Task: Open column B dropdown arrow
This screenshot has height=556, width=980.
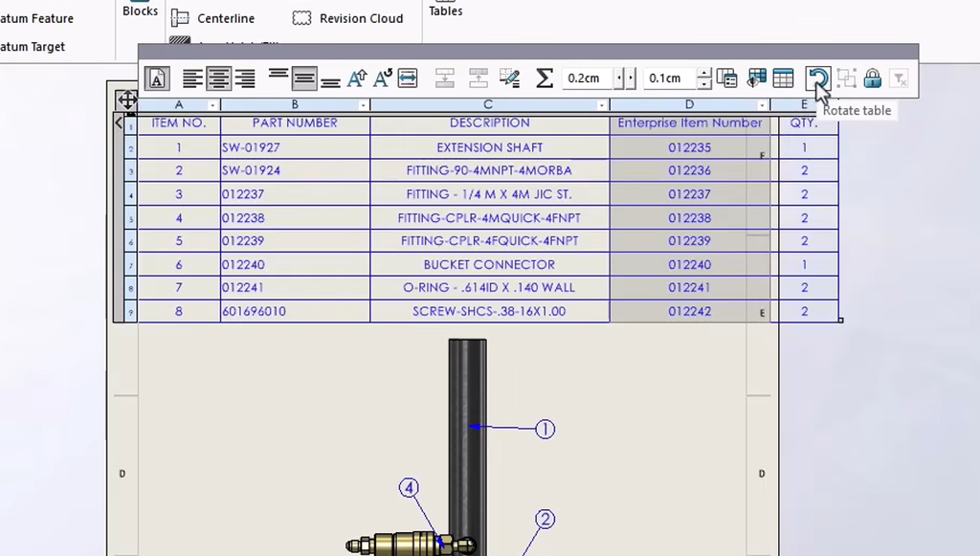Action: coord(363,105)
